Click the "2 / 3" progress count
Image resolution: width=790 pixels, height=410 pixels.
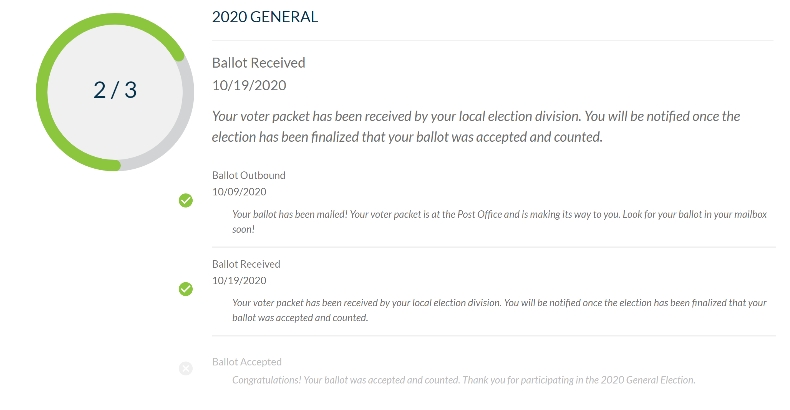(x=115, y=89)
